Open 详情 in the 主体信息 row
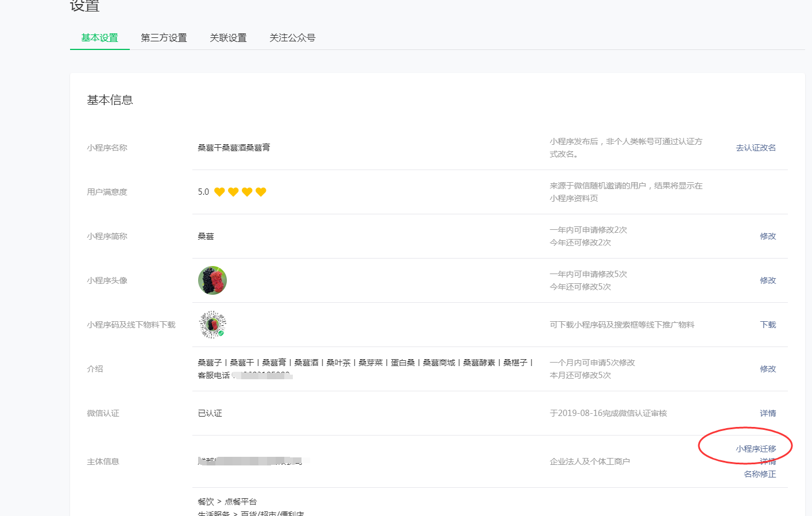The image size is (812, 516). [768, 461]
